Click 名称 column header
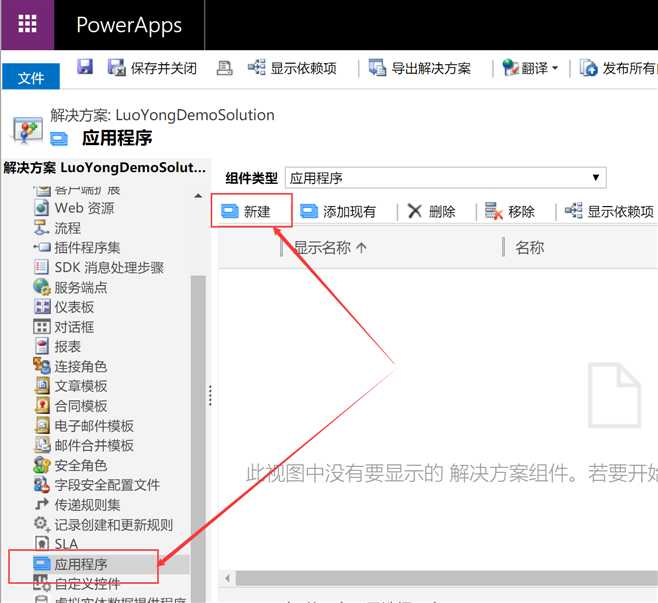This screenshot has height=603, width=658. [x=530, y=248]
